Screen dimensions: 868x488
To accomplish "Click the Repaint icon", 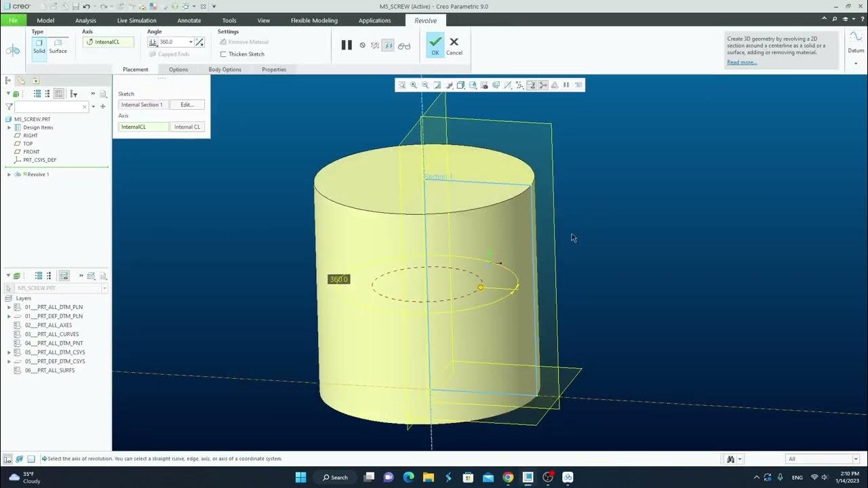I will pyautogui.click(x=437, y=85).
